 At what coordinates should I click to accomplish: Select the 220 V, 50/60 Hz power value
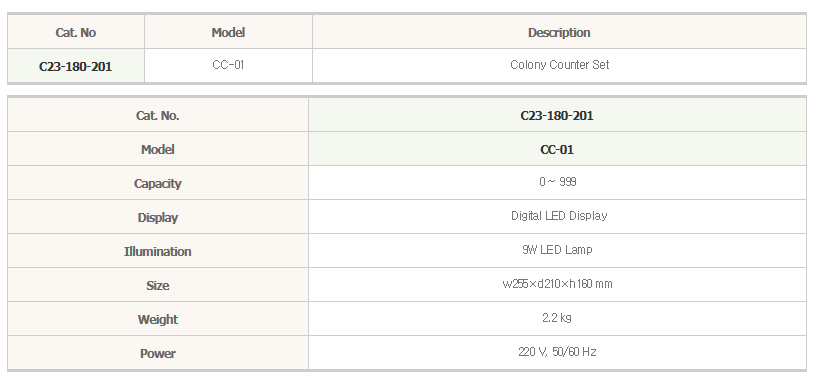(557, 352)
